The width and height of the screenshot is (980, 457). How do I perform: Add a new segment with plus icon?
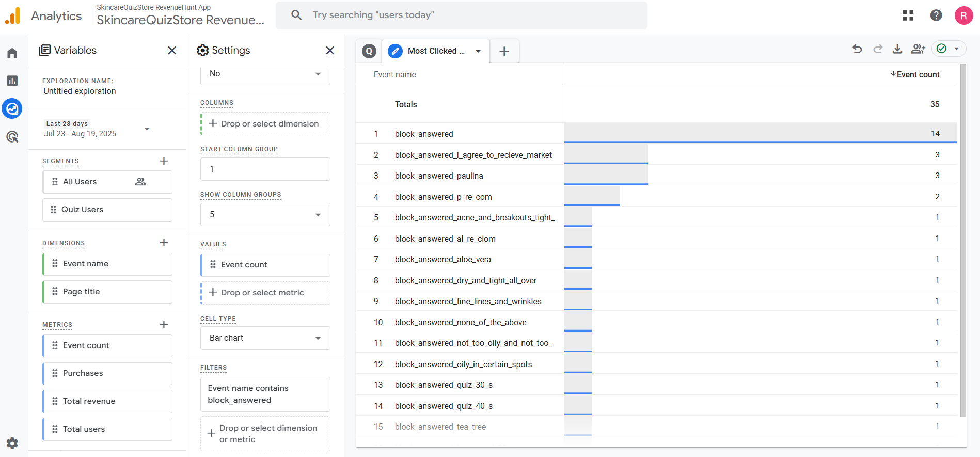tap(164, 161)
